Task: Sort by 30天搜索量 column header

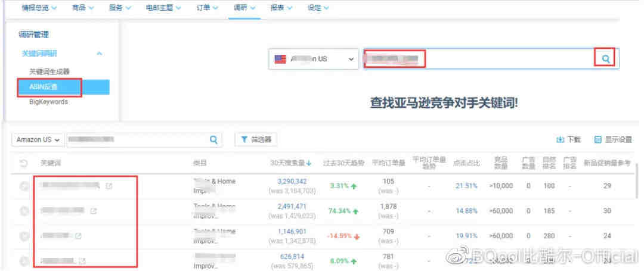Action: point(291,163)
